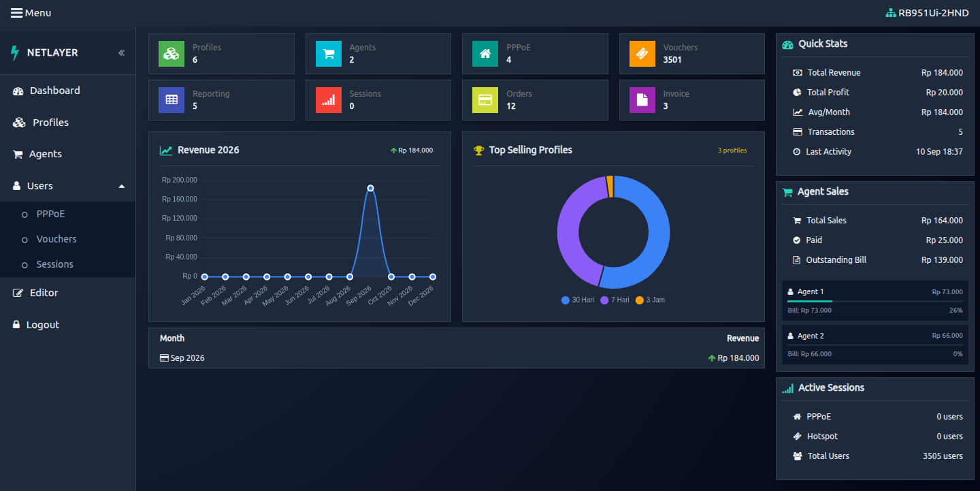Click the orange Vouchers ticket icon
Screen dimensions: 980x491
click(642, 54)
